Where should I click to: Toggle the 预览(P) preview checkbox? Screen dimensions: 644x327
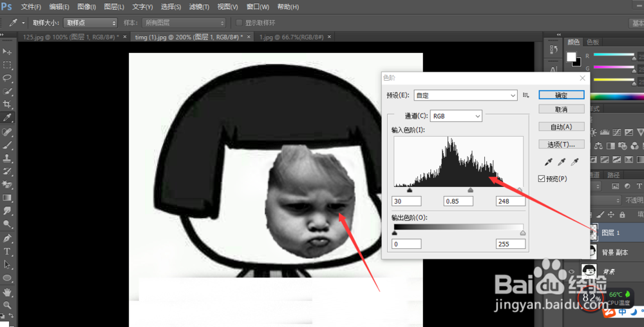542,179
